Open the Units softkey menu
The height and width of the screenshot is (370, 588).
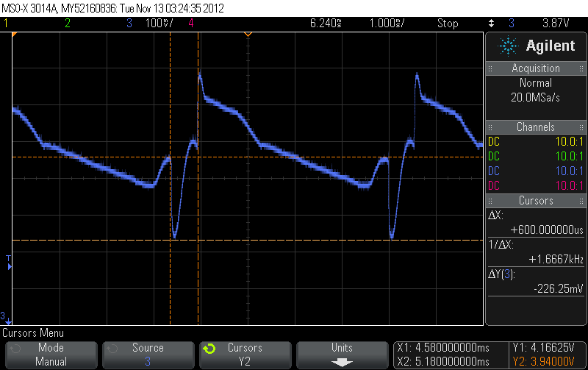tap(342, 355)
